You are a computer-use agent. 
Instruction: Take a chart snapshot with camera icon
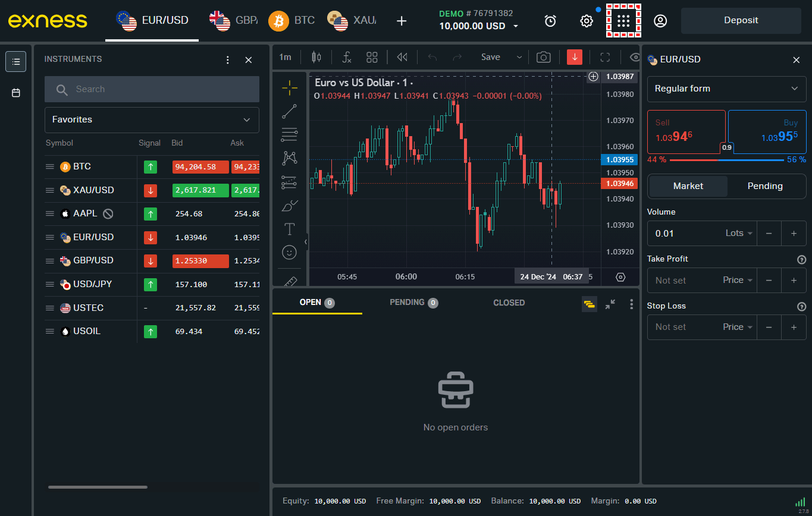543,57
